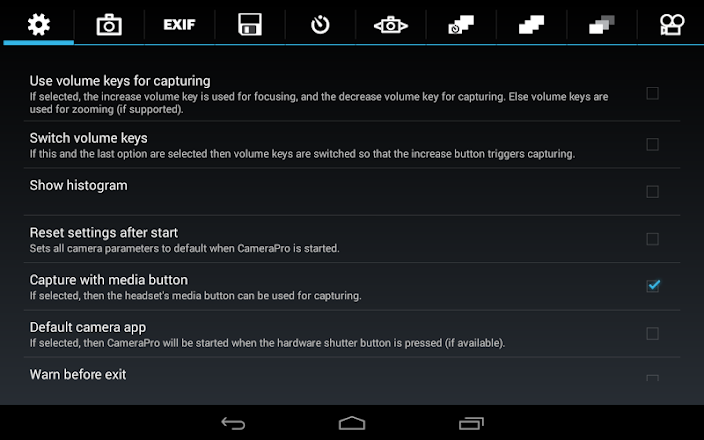Viewport: 704px width, 440px height.
Task: Tick Reset settings after start checkbox
Action: pos(652,239)
